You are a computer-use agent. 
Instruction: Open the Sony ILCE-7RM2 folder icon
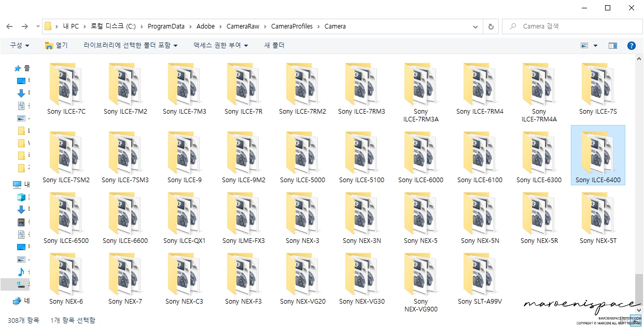302,84
